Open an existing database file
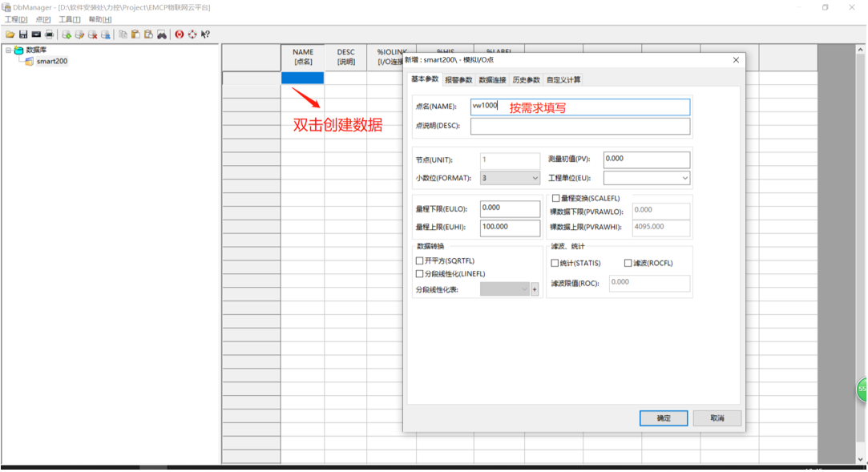Screen dimensions: 868x472 (x=10, y=34)
